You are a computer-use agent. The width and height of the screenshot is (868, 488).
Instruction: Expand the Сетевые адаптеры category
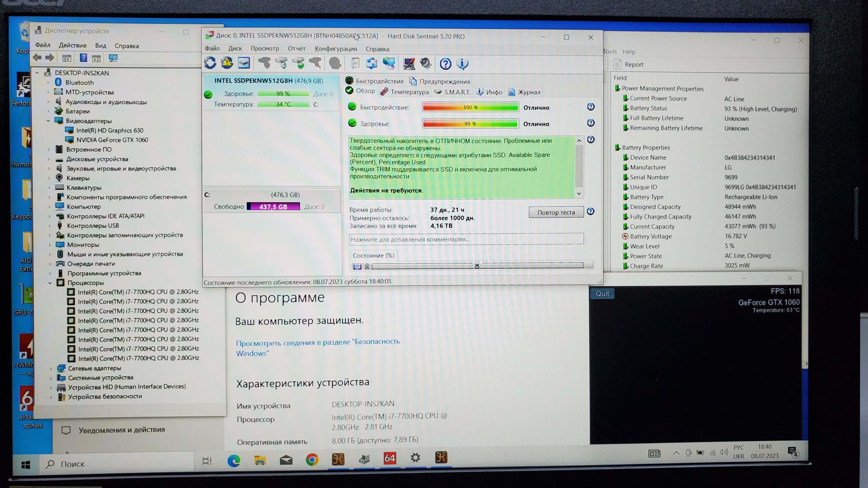coord(51,368)
